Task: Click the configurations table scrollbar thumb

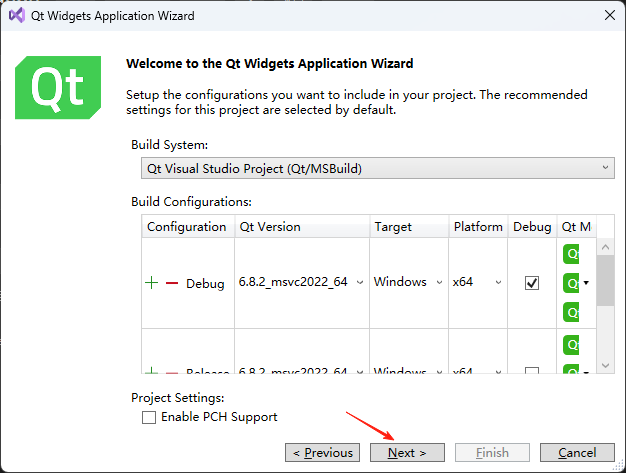Action: 605,281
